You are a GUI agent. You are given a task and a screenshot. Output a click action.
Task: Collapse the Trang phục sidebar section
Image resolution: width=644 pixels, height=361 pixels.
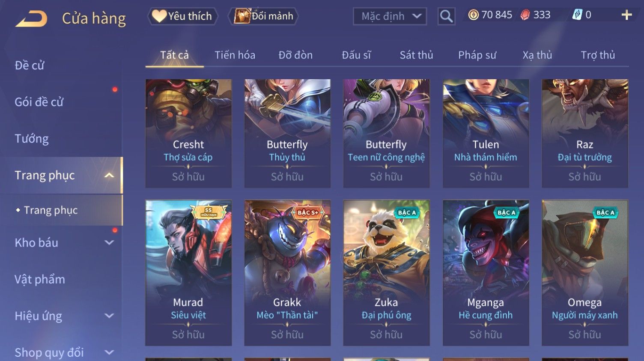(109, 175)
